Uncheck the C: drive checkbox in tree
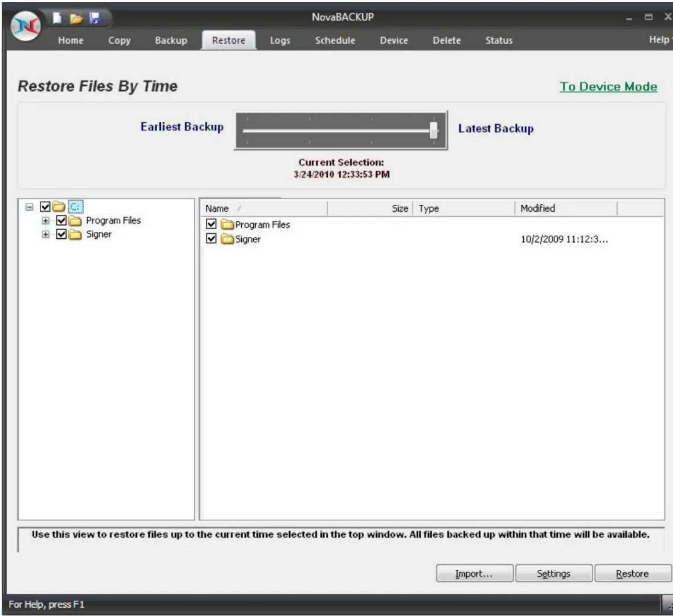The image size is (673, 616). tap(45, 207)
